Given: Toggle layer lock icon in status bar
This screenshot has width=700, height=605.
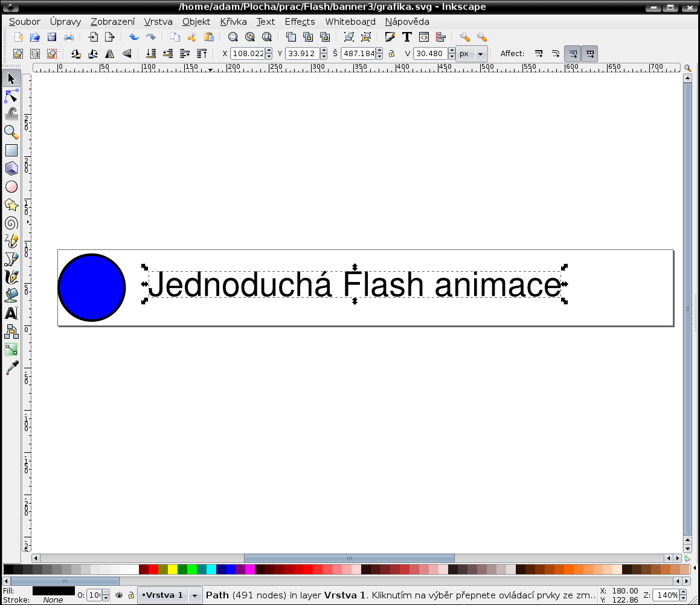Looking at the screenshot, I should (x=131, y=595).
